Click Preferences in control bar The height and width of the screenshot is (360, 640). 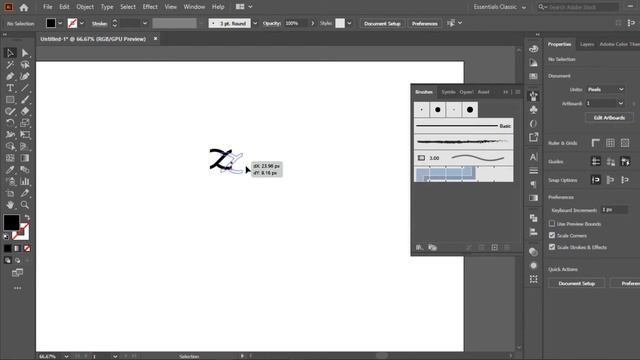pyautogui.click(x=424, y=24)
